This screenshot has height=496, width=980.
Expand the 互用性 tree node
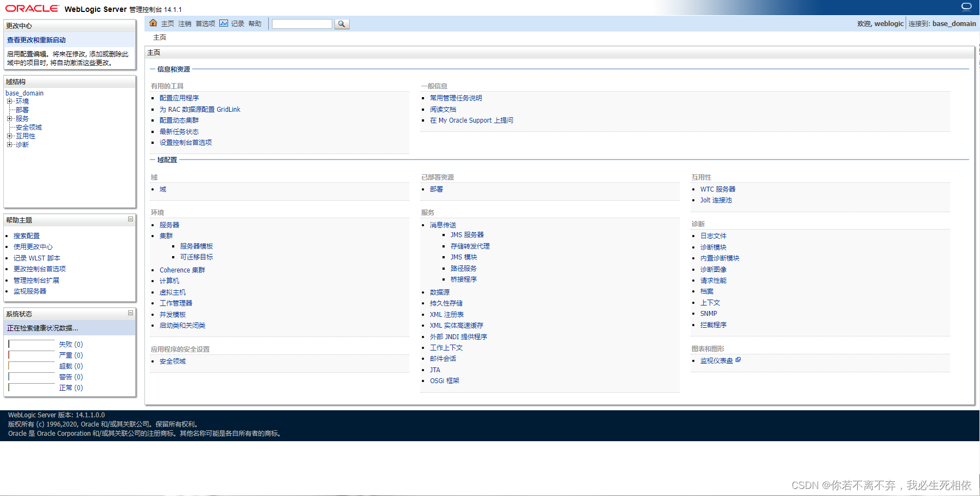tap(9, 136)
